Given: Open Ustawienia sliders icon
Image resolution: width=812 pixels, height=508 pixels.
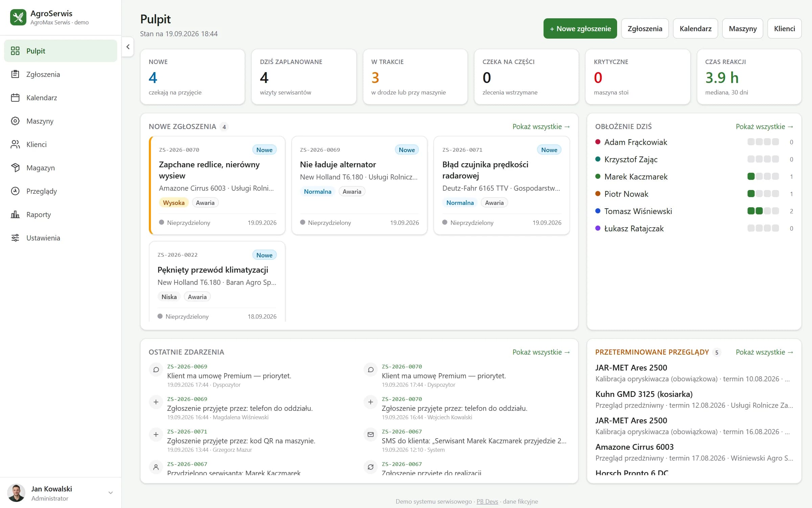Looking at the screenshot, I should (15, 238).
